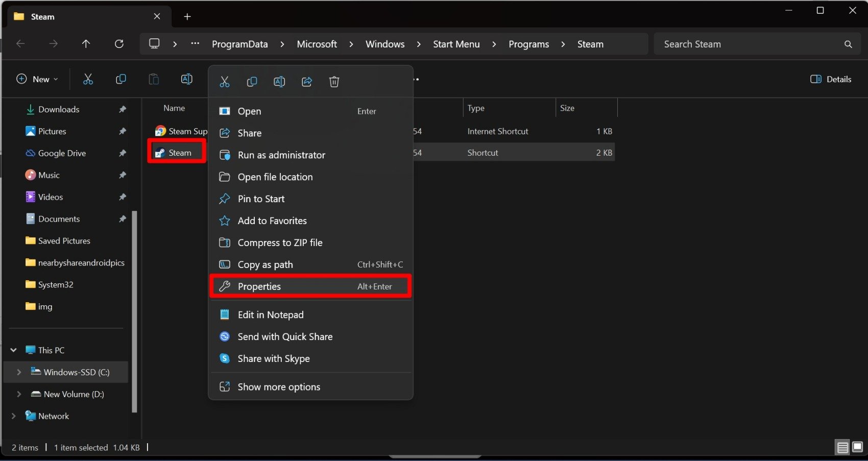Click the Search Steam input field

click(x=748, y=44)
